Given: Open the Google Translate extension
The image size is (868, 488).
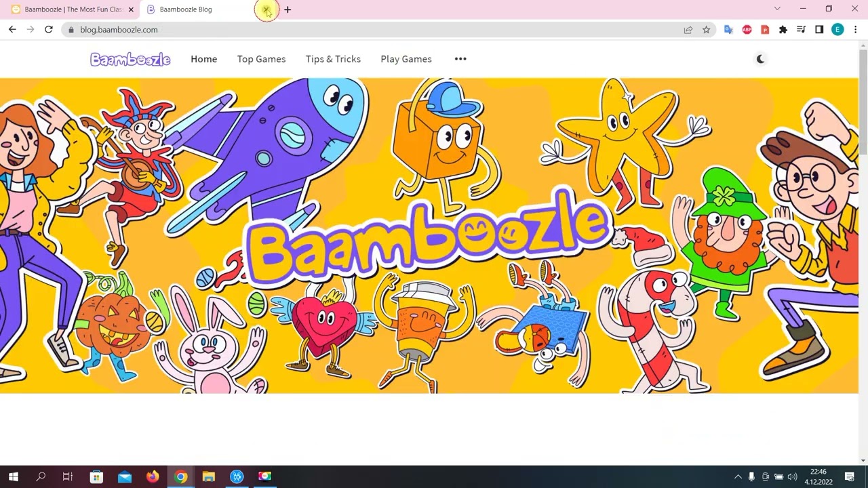Looking at the screenshot, I should point(729,30).
